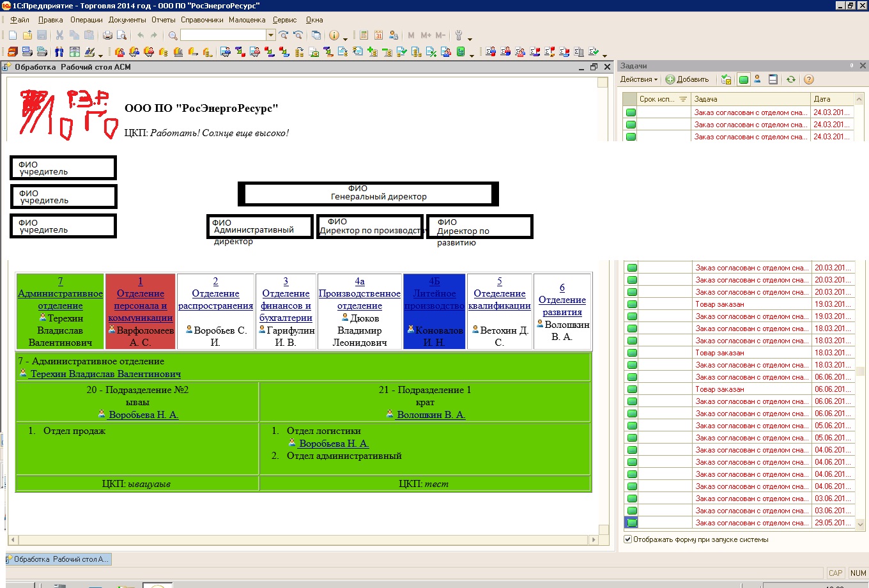Image resolution: width=869 pixels, height=588 pixels.
Task: Click the printer icon in the toolbar
Action: (x=107, y=36)
